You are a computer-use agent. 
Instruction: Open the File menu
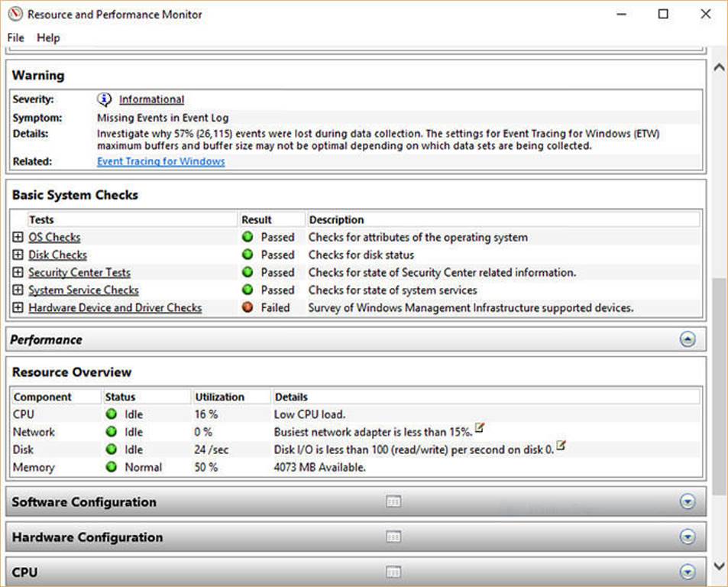pos(15,37)
